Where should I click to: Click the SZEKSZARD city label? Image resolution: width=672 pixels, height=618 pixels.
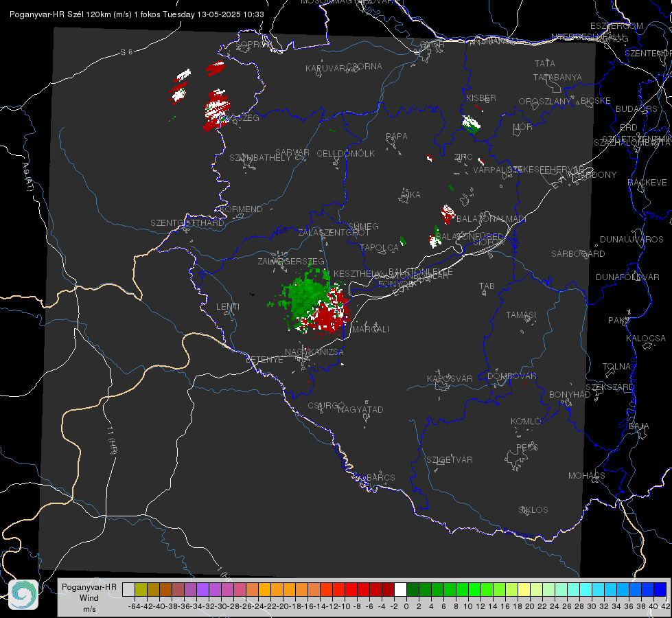tap(610, 387)
